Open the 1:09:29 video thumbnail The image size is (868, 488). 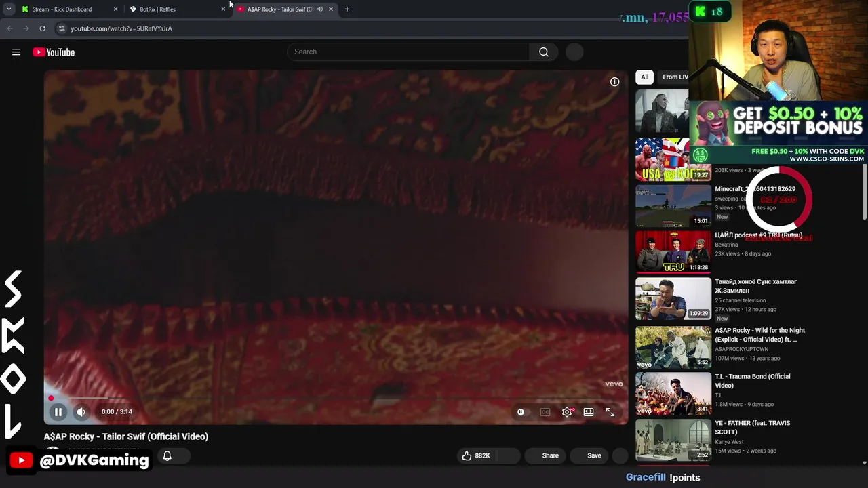coord(673,298)
